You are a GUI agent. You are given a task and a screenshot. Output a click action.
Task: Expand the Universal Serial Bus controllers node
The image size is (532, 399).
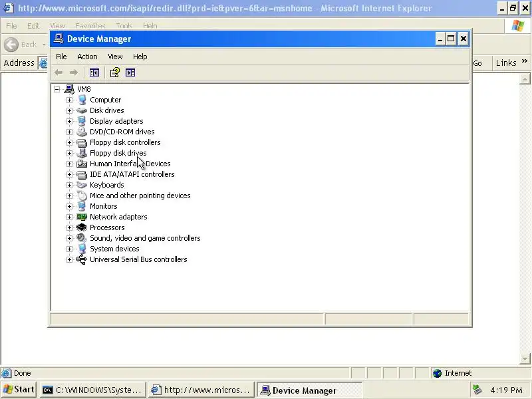pos(69,259)
